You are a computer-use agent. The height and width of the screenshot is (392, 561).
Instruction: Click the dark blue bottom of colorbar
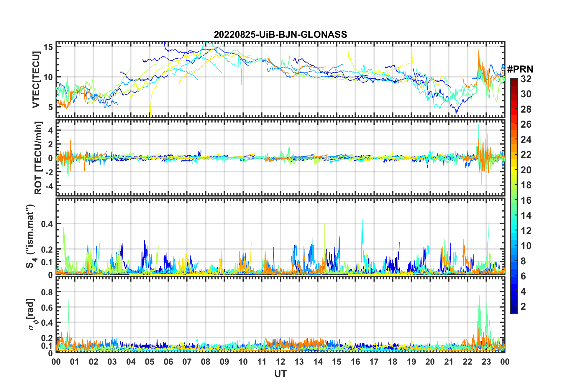(x=514, y=311)
